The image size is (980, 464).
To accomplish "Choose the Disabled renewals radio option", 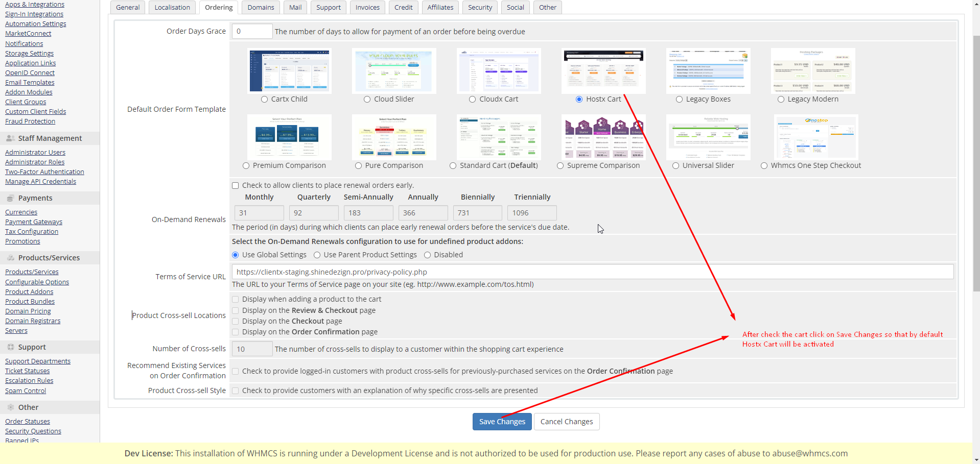I will click(x=428, y=255).
